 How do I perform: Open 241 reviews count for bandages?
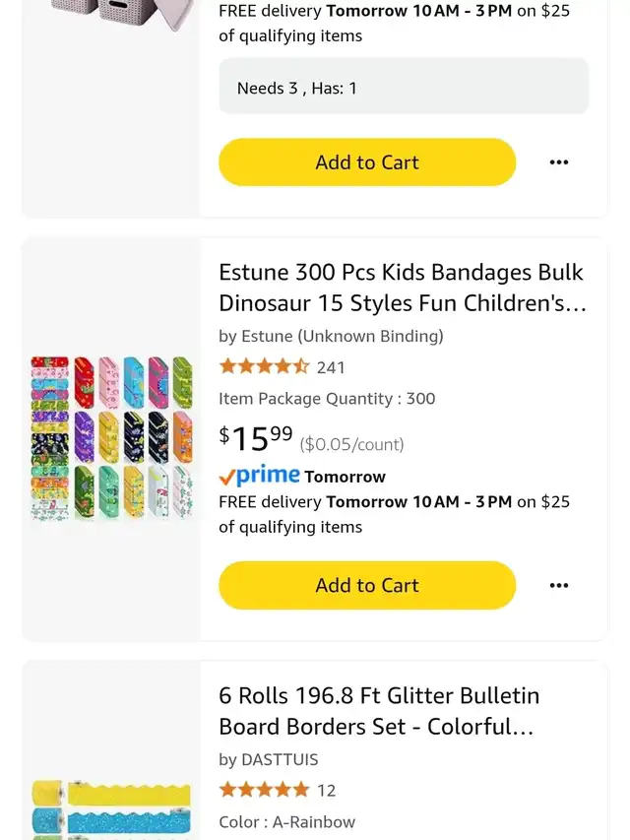331,367
